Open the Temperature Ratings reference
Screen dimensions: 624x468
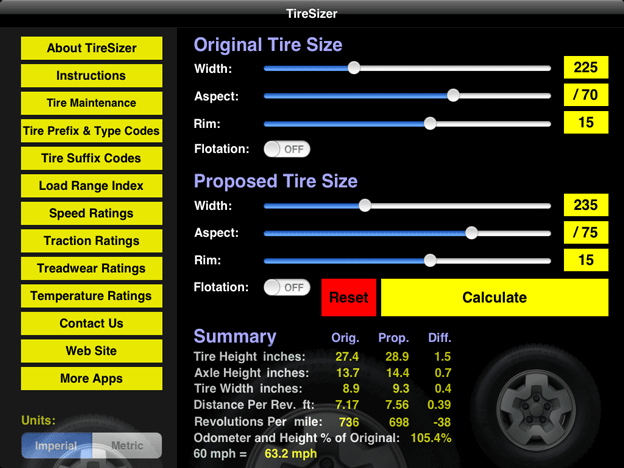tap(91, 296)
